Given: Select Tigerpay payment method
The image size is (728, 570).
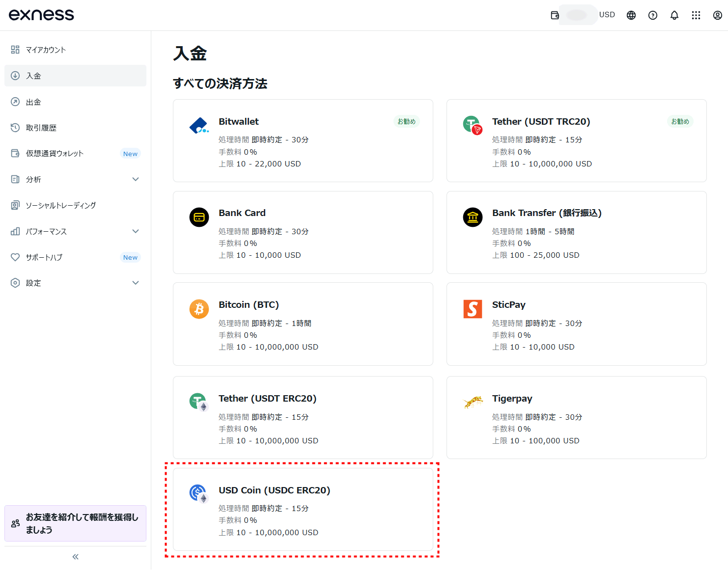Looking at the screenshot, I should [x=577, y=418].
